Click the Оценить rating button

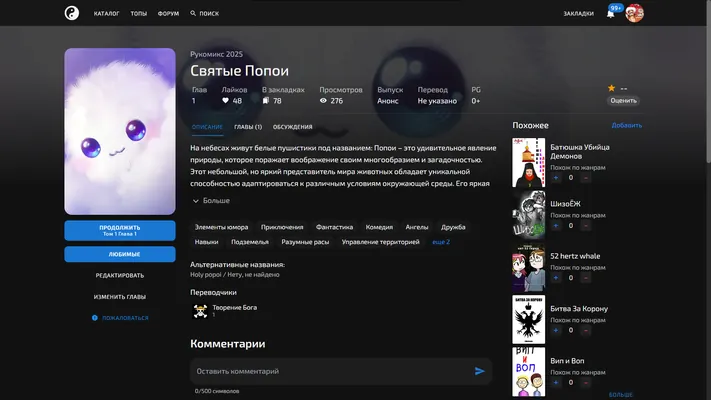[x=623, y=101]
